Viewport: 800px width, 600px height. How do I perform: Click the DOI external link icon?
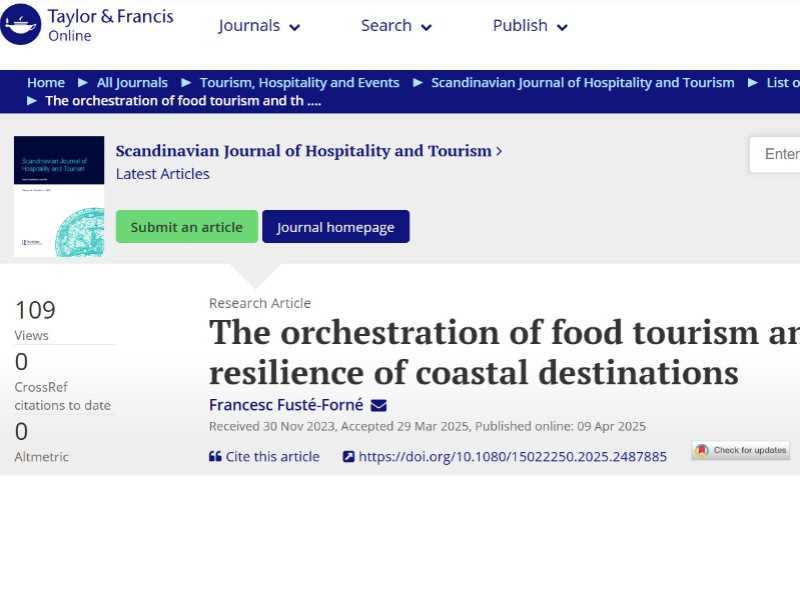[348, 457]
